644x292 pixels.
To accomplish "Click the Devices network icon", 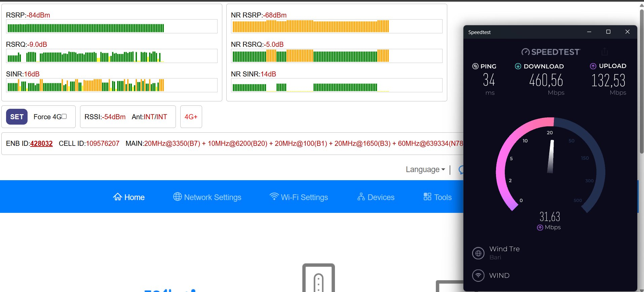I will tap(361, 197).
